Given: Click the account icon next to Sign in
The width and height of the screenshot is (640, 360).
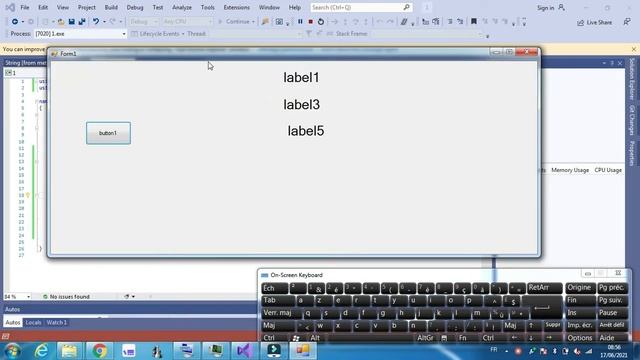Looking at the screenshot, I should click(562, 7).
